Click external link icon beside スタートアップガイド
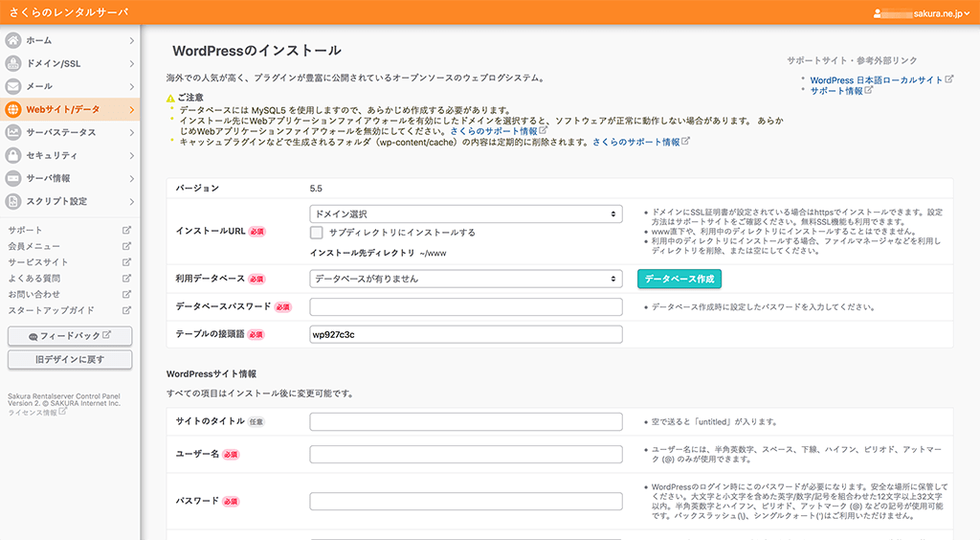 [127, 310]
